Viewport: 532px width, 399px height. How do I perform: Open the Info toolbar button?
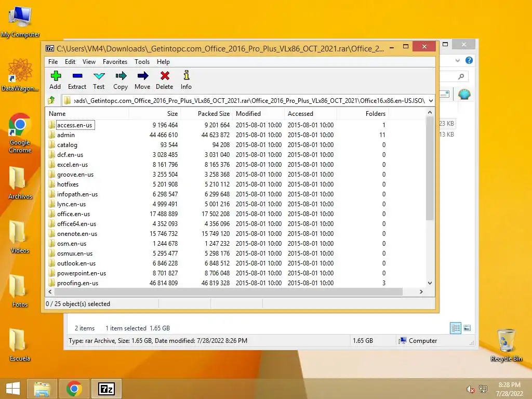point(186,80)
